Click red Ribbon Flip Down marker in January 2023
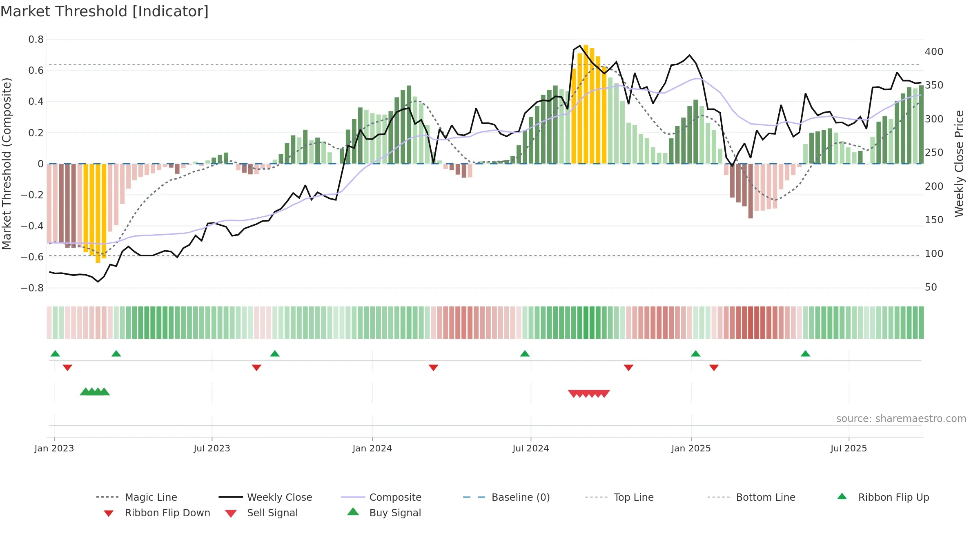This screenshot has height=551, width=980. (67, 368)
